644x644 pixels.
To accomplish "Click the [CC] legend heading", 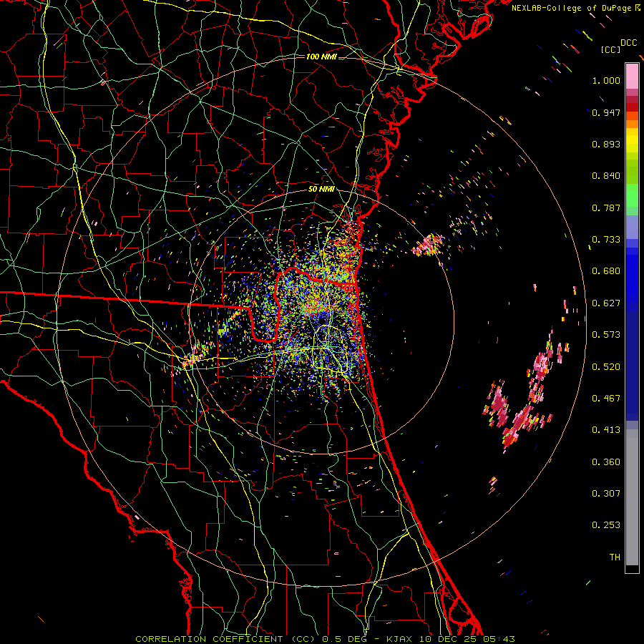I will coord(610,49).
